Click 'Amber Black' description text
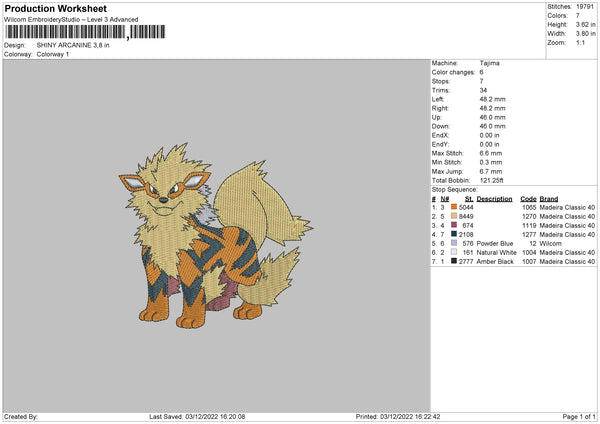This screenshot has height=424, width=600. coord(495,262)
